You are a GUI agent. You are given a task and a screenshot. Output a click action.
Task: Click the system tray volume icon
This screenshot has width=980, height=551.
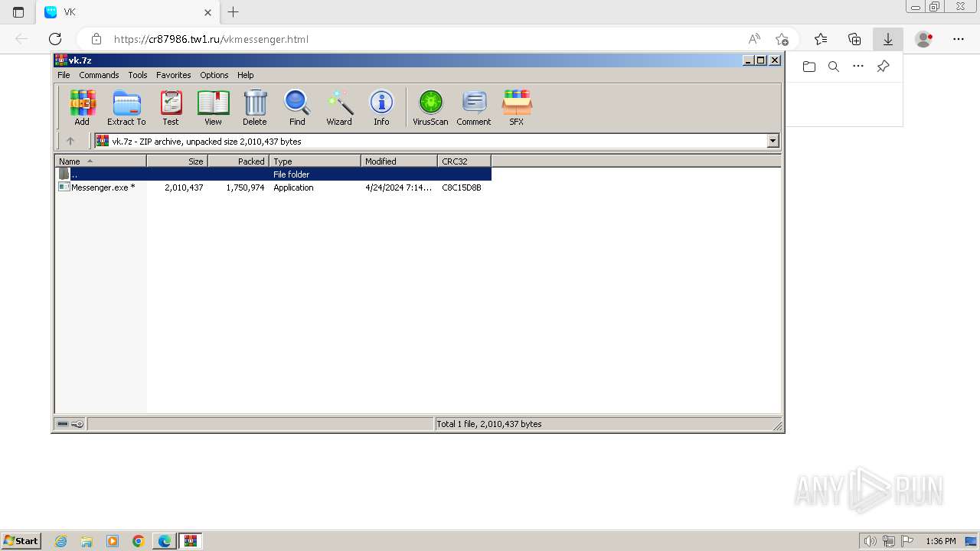tap(871, 541)
